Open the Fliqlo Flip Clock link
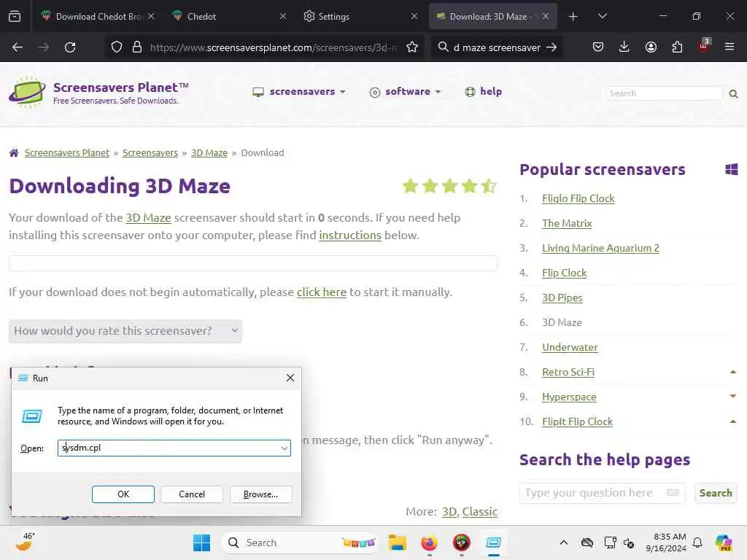 [x=578, y=198]
